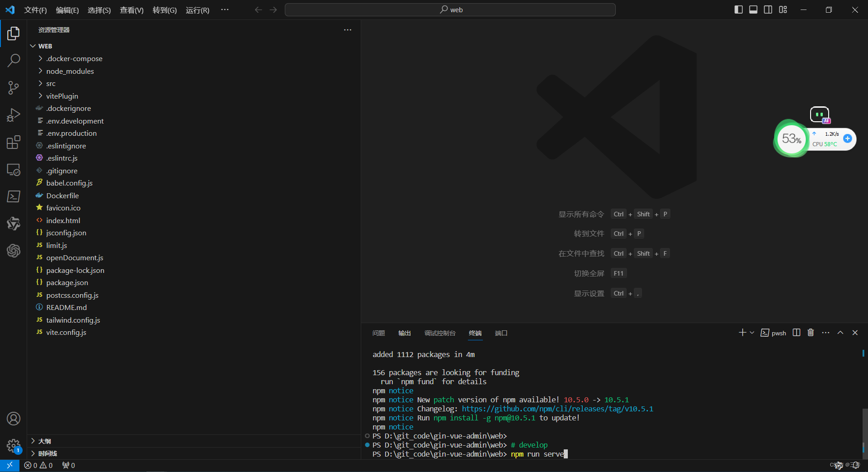Viewport: 868px width, 472px height.
Task: Click the 53% circular progress indicator
Action: [x=791, y=139]
